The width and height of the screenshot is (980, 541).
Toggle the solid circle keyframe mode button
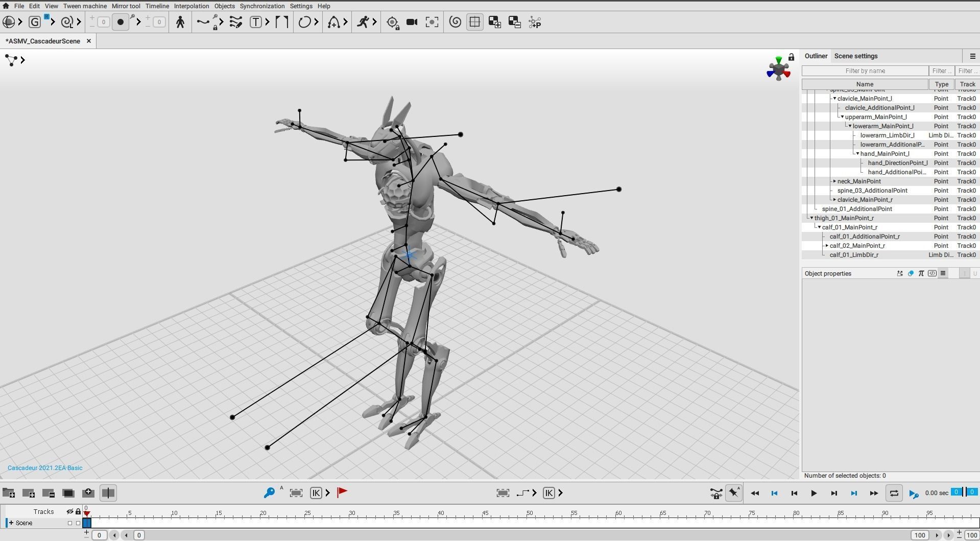pyautogui.click(x=120, y=22)
